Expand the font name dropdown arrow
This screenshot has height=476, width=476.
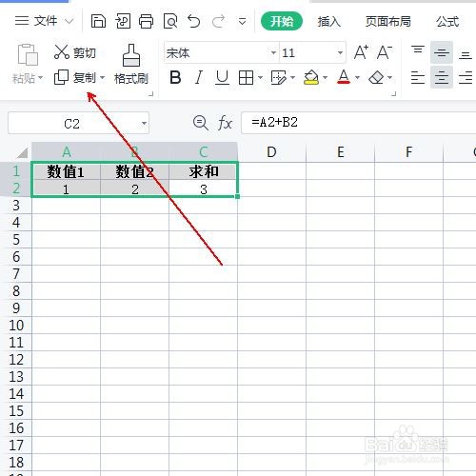click(273, 52)
